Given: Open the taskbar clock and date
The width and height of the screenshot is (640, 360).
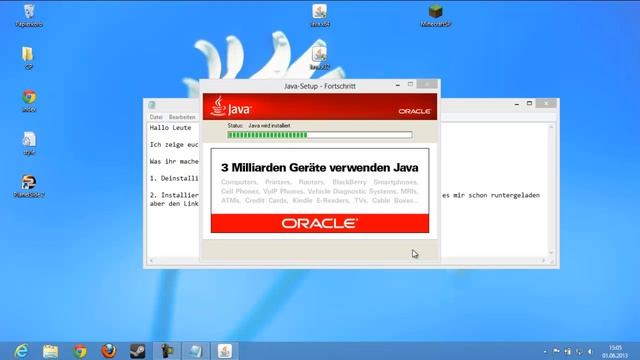Looking at the screenshot, I should click(x=615, y=351).
